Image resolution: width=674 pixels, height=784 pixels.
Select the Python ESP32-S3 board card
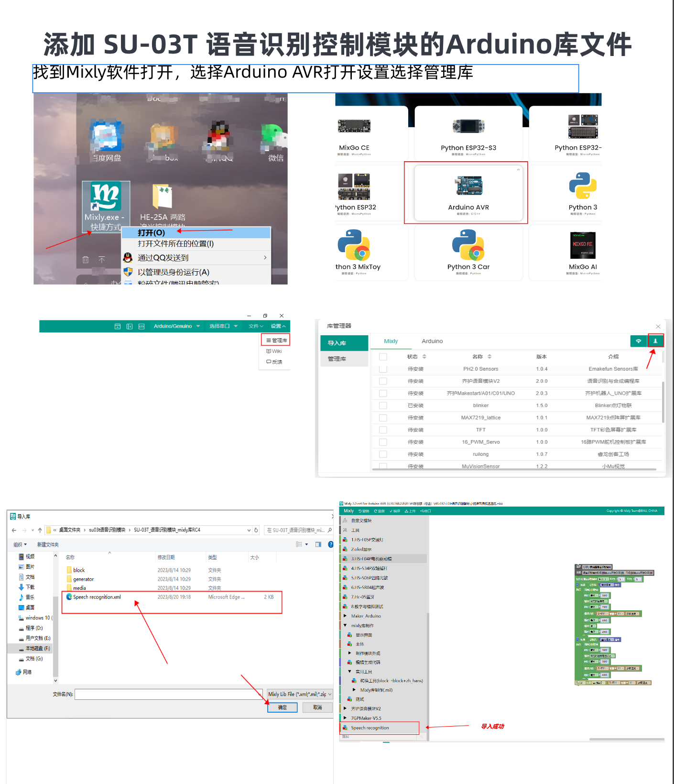point(468,133)
